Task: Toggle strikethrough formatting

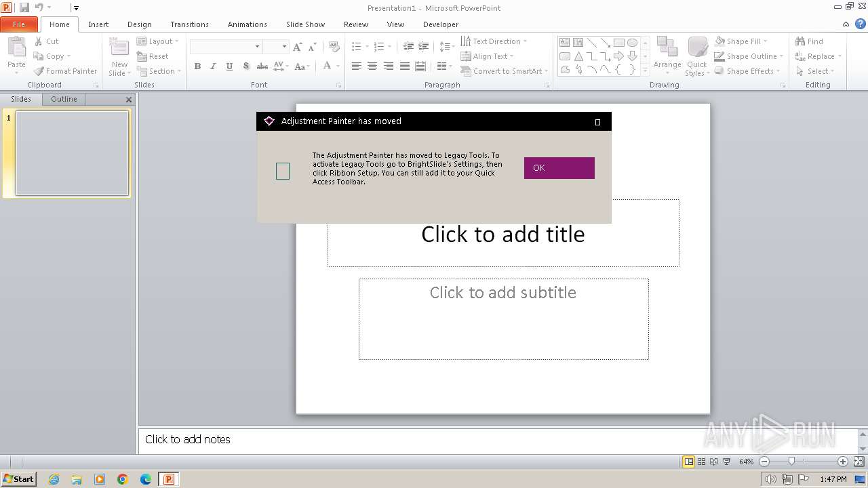Action: [x=262, y=66]
